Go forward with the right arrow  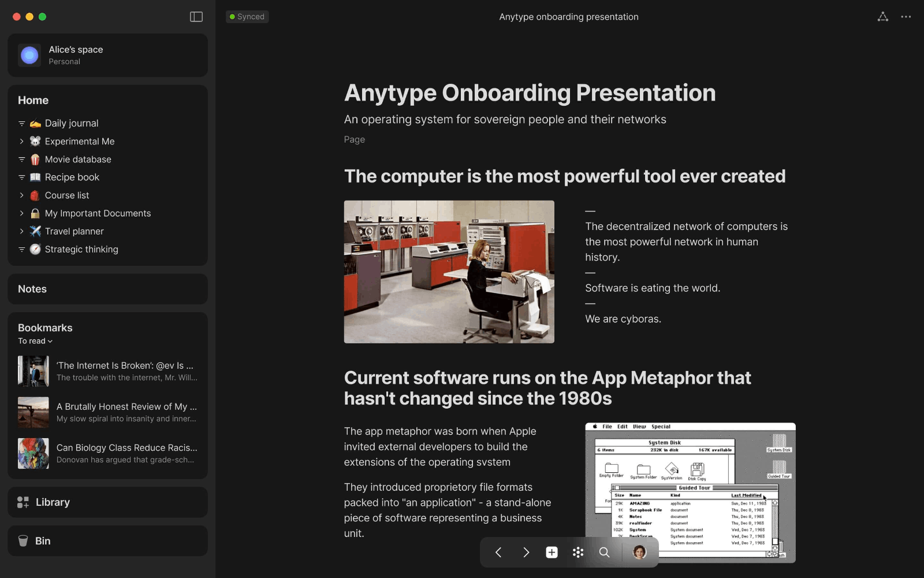coord(526,553)
